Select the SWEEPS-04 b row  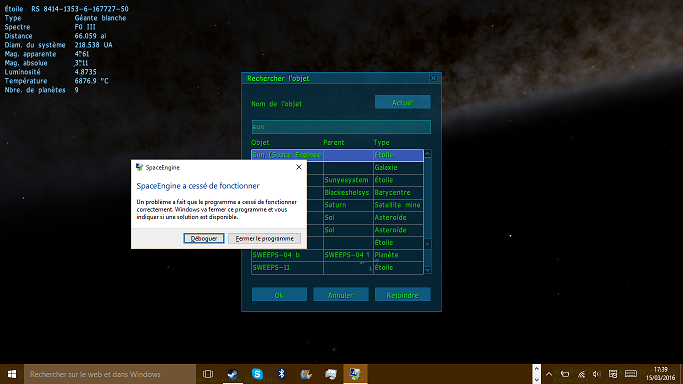click(x=337, y=255)
